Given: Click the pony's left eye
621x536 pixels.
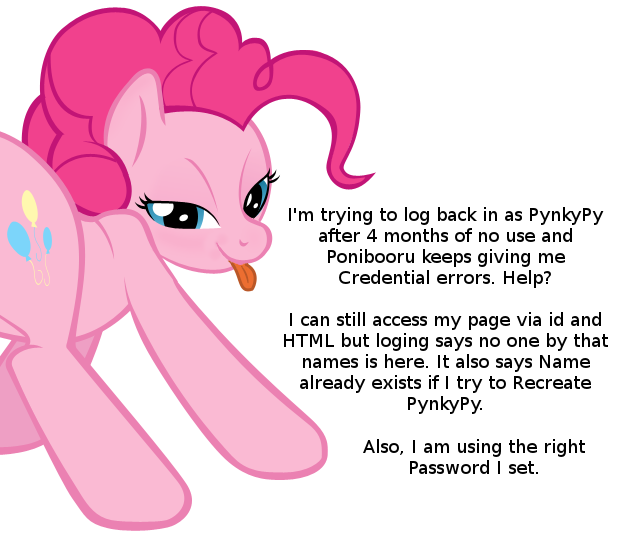Looking at the screenshot, I should pyautogui.click(x=179, y=214).
